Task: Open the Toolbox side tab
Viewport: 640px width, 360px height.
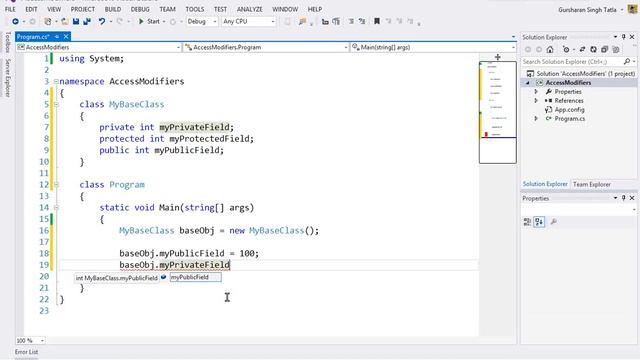Action: click(8, 42)
